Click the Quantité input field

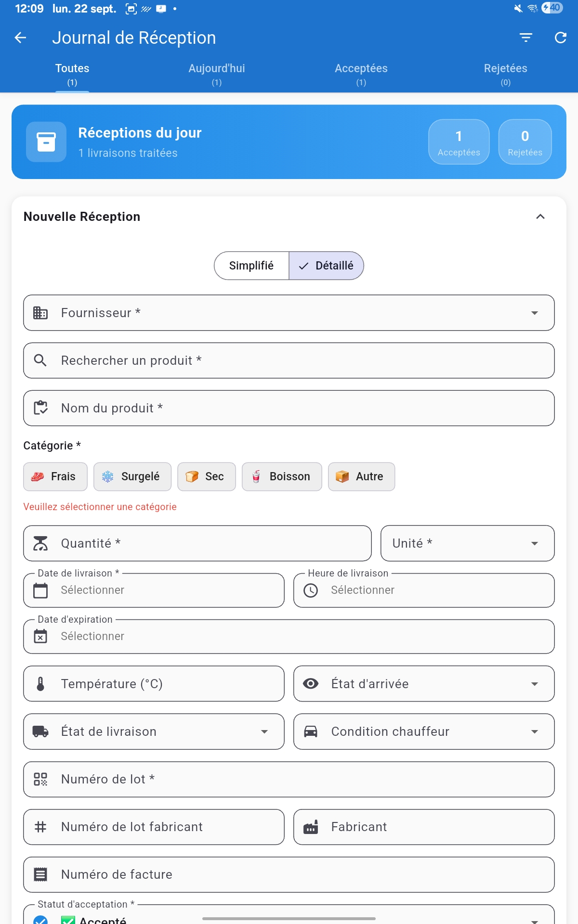pos(197,543)
